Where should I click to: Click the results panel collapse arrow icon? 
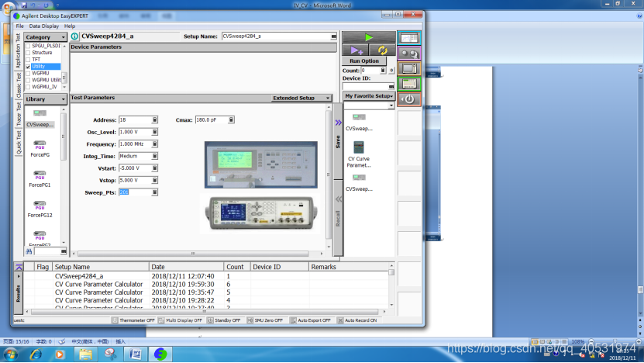pos(19,268)
